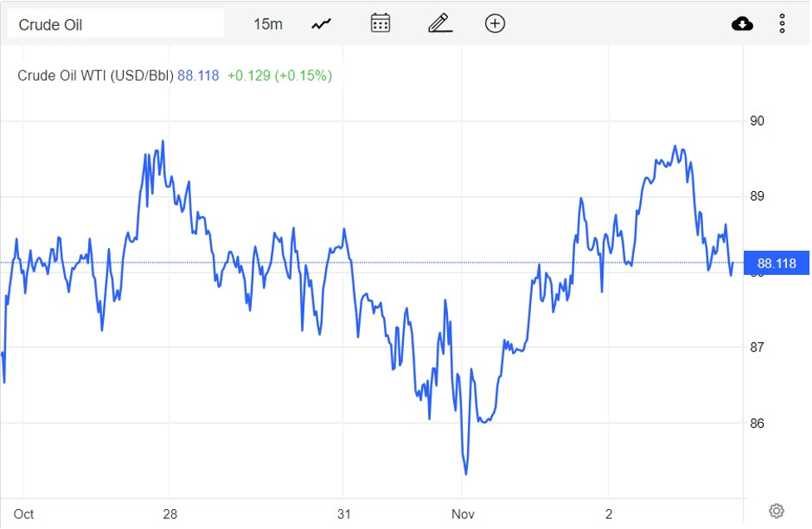The width and height of the screenshot is (812, 529).
Task: Open the three-dot more options menu
Action: click(782, 24)
